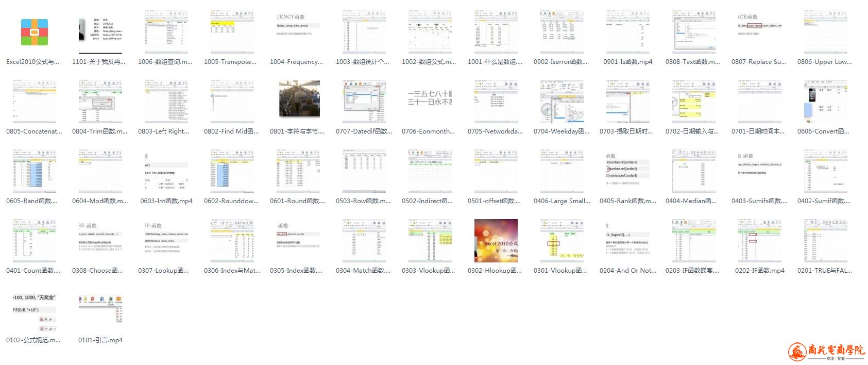Click the 0704-Weekday video thumbnail
This screenshot has width=868, height=365.
(562, 101)
